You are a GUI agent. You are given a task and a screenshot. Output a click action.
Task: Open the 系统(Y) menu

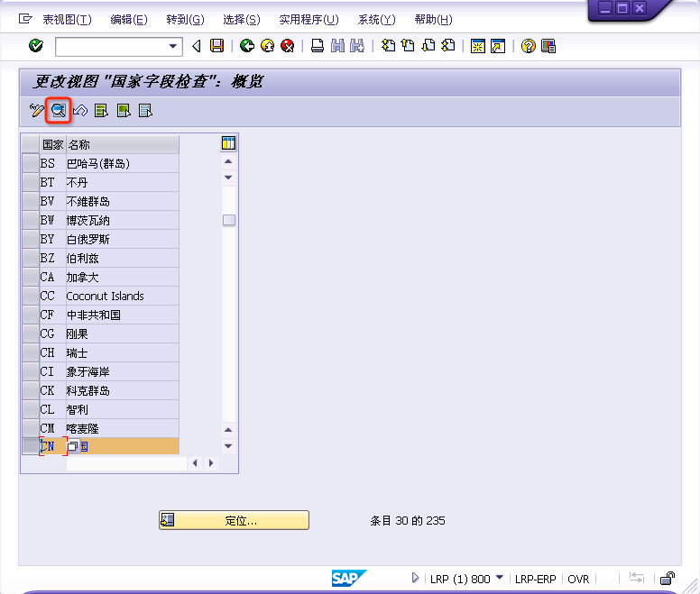376,20
